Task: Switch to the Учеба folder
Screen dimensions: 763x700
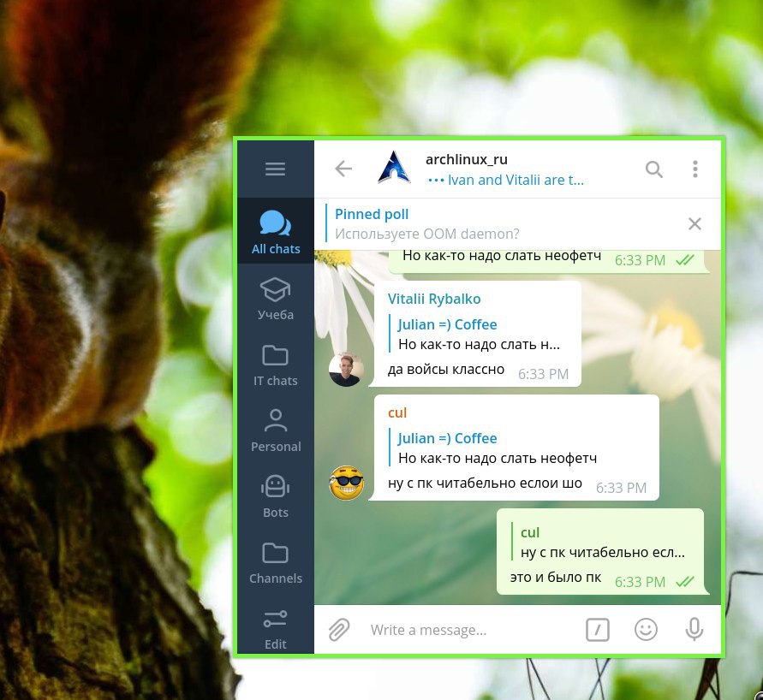Action: (x=276, y=299)
